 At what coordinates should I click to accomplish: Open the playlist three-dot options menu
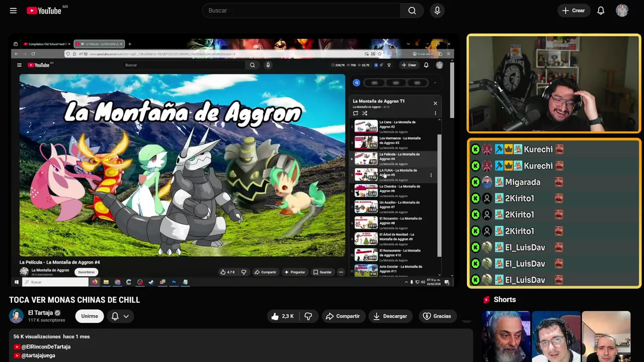(x=435, y=113)
